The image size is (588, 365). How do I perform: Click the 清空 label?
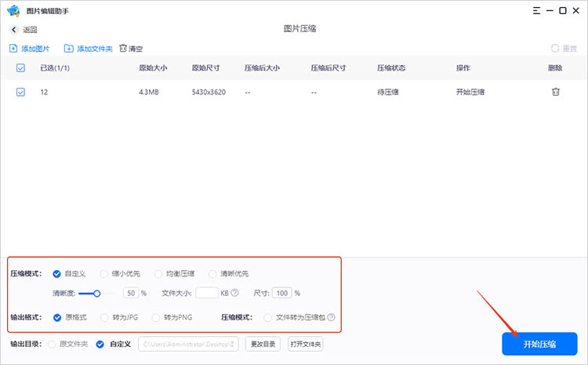[x=136, y=49]
